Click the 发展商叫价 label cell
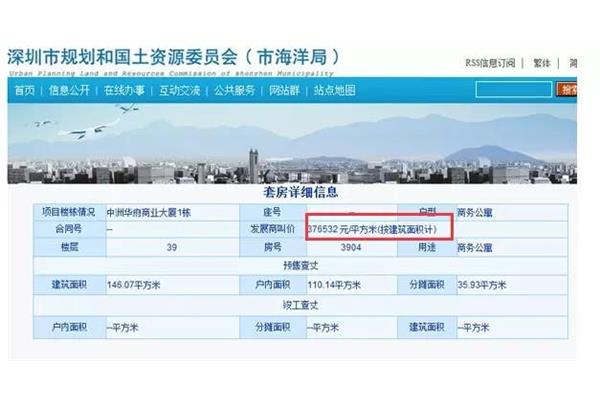The image size is (600, 400). pyautogui.click(x=272, y=229)
